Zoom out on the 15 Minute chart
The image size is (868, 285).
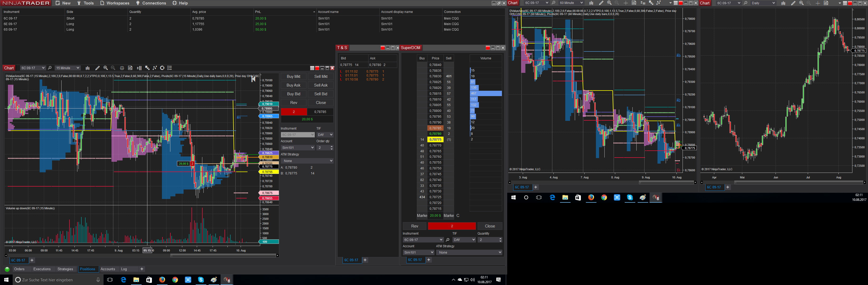(x=113, y=68)
